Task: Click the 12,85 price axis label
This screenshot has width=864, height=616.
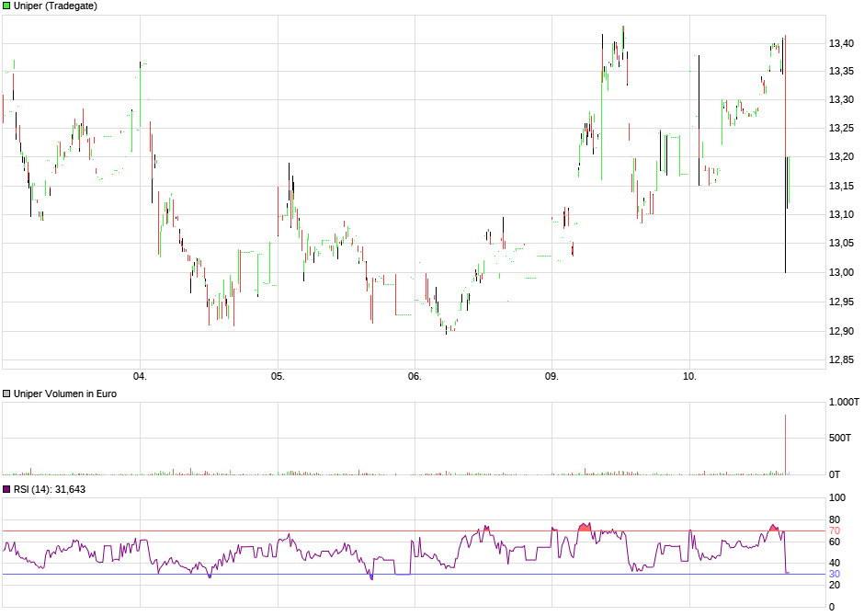Action: click(x=841, y=359)
